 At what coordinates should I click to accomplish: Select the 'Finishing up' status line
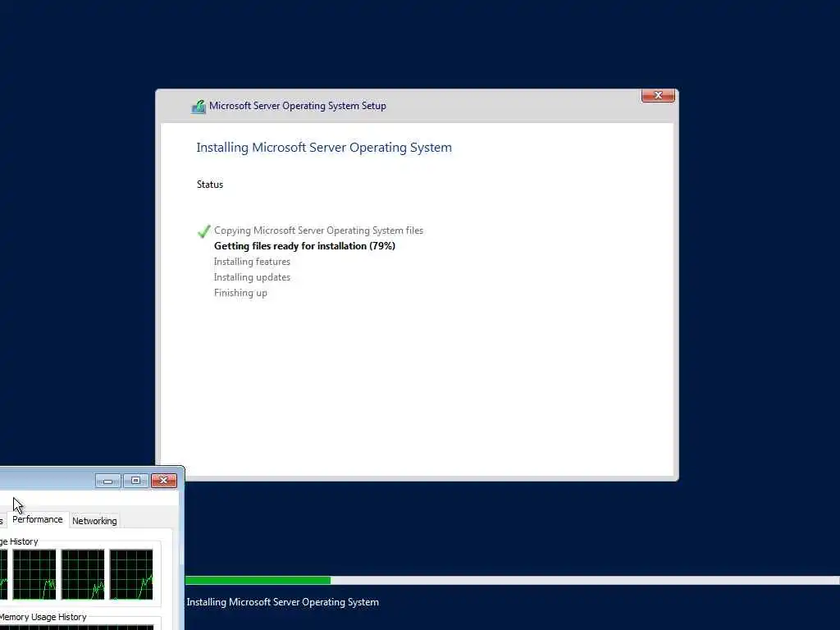(240, 293)
